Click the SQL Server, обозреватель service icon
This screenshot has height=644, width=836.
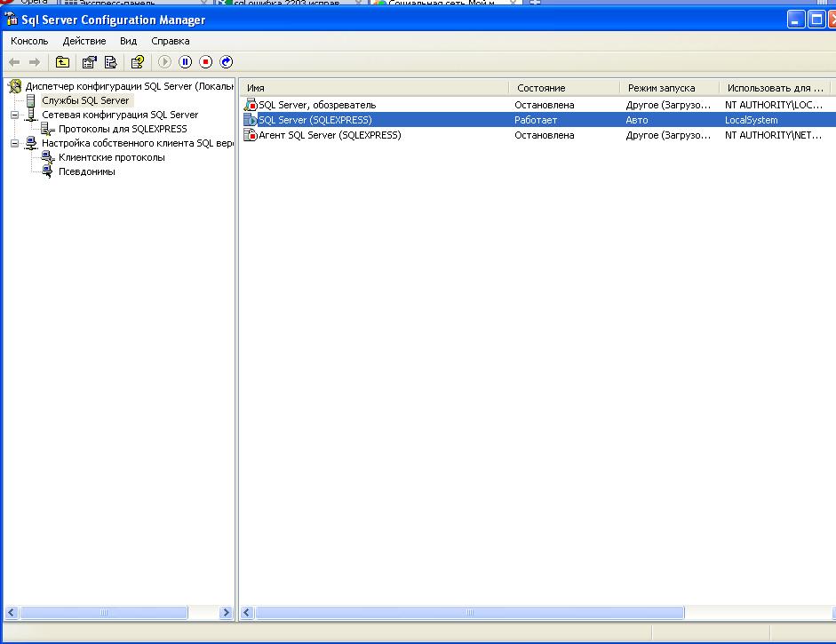(x=251, y=105)
